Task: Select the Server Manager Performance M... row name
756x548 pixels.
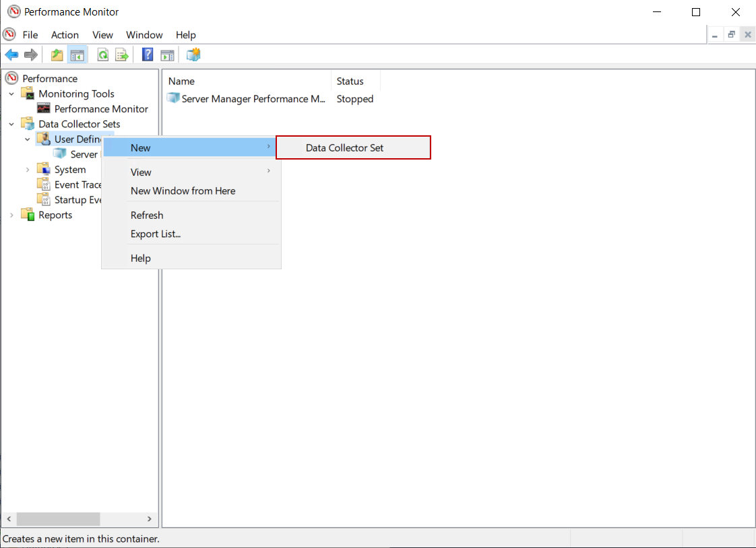Action: (253, 99)
